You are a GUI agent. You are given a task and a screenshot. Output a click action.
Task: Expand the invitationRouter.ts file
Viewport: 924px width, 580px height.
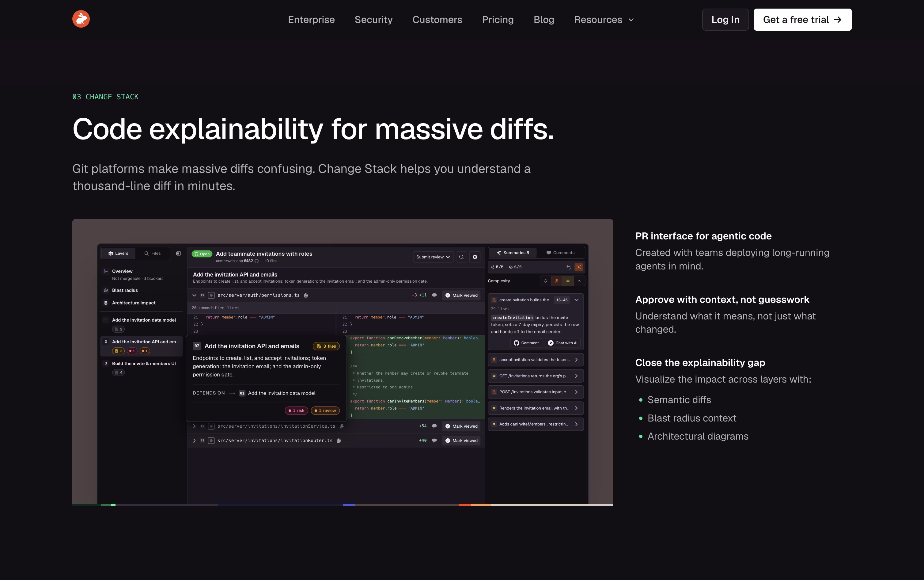[x=194, y=441]
